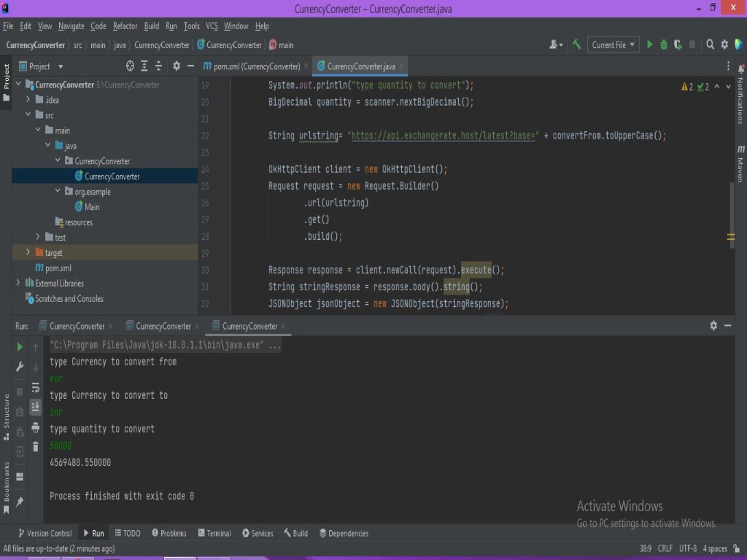Select CurrencyConverter.java editor tab

(x=360, y=66)
